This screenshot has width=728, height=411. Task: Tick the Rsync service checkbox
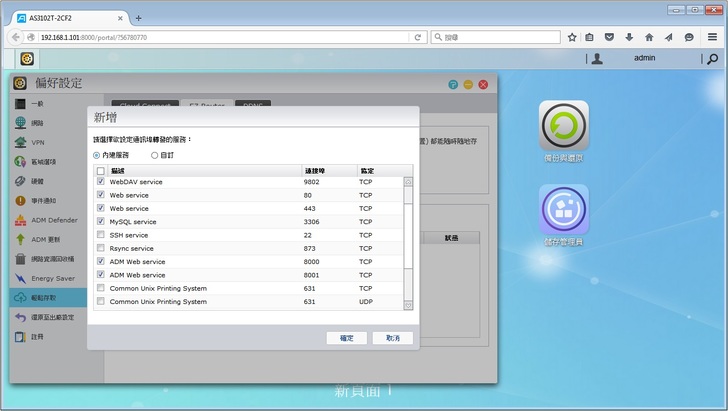100,248
